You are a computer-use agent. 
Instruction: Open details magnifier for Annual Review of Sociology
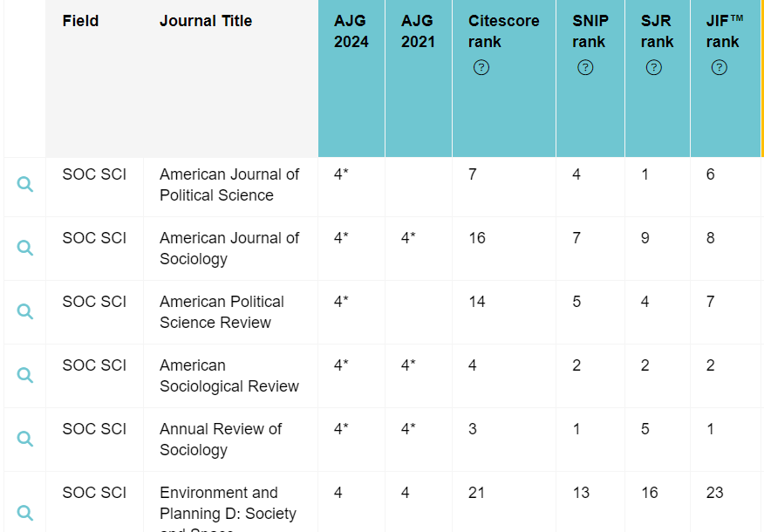(x=25, y=439)
